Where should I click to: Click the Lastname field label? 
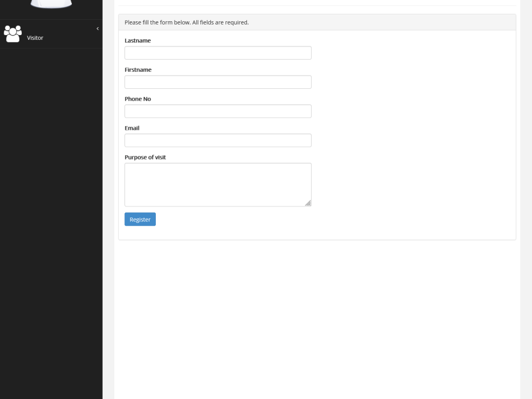pos(138,40)
